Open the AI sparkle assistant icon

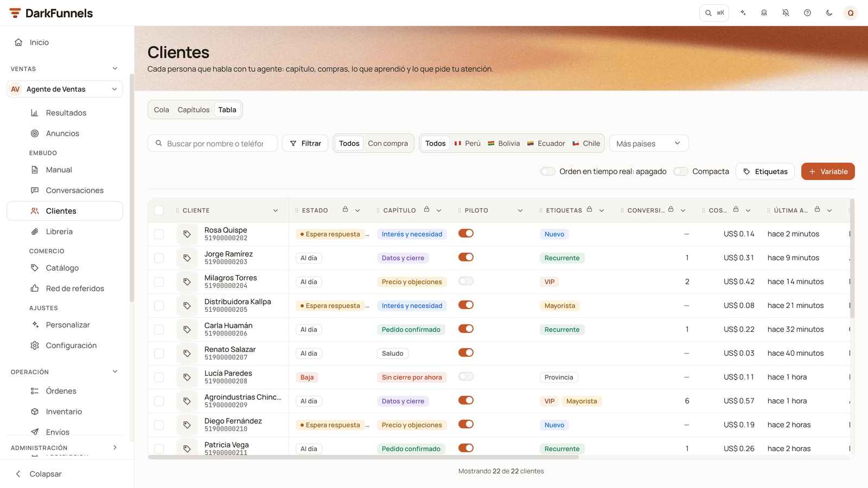(x=743, y=13)
